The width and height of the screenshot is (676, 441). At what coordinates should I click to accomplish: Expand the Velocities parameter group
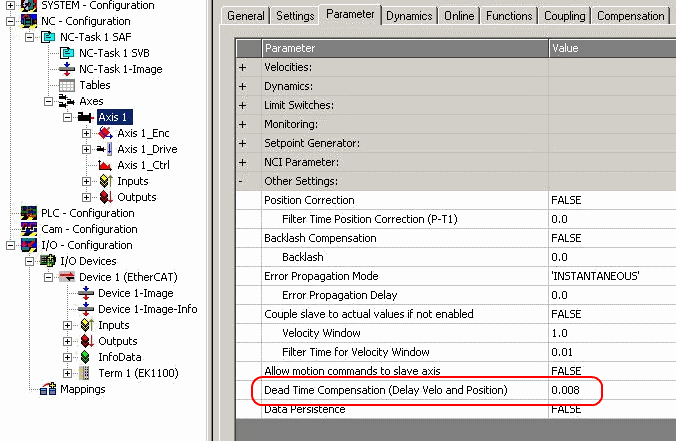pyautogui.click(x=243, y=67)
